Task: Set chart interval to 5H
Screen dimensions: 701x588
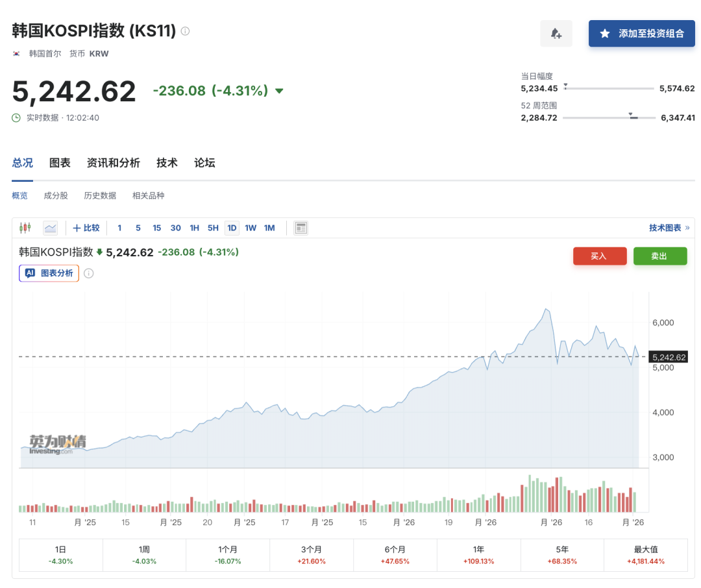Action: tap(213, 228)
